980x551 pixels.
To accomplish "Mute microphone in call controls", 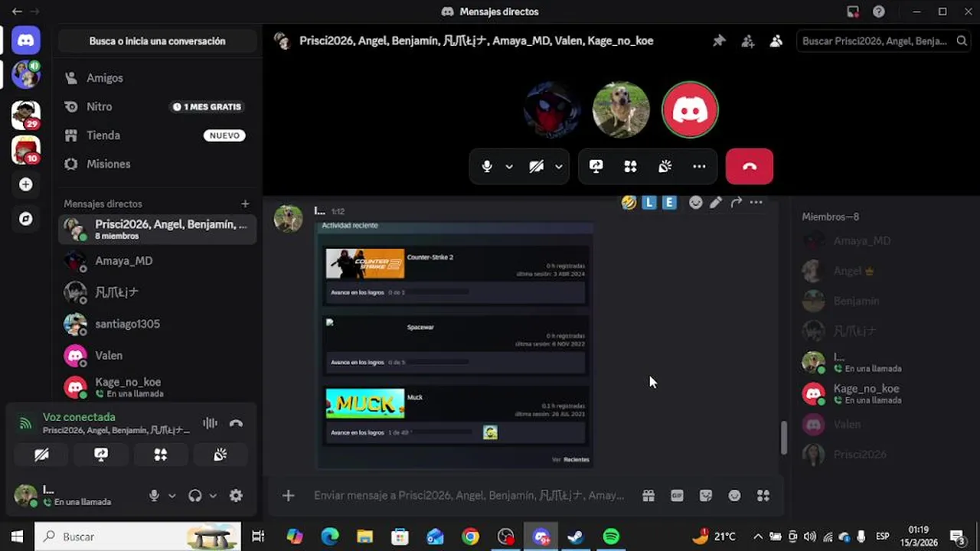I will click(x=487, y=167).
